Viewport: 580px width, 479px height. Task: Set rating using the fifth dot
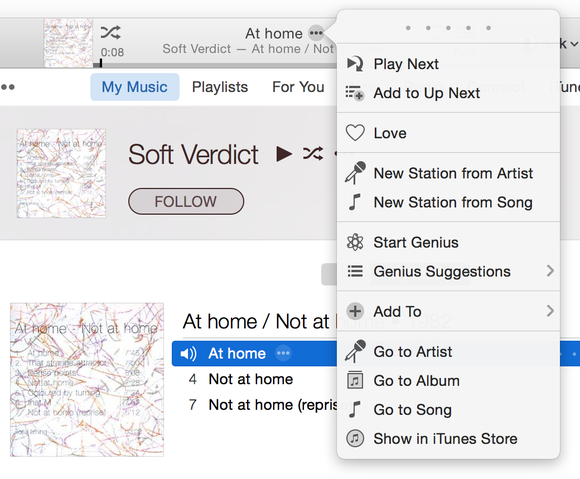pyautogui.click(x=488, y=28)
